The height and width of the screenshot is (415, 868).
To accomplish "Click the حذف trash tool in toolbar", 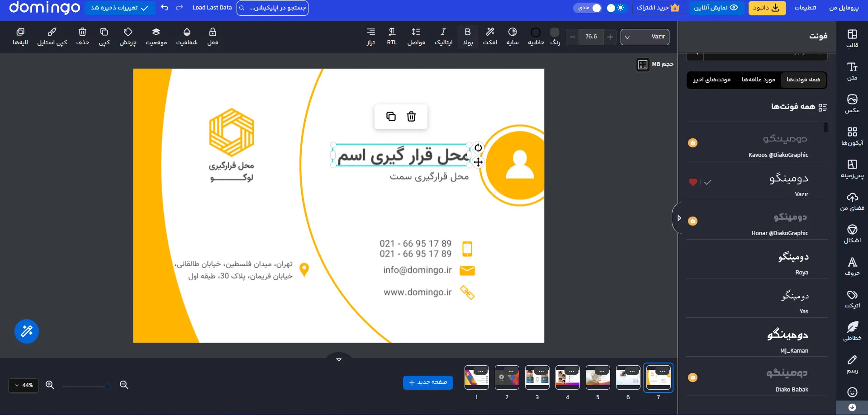I will pos(82,37).
